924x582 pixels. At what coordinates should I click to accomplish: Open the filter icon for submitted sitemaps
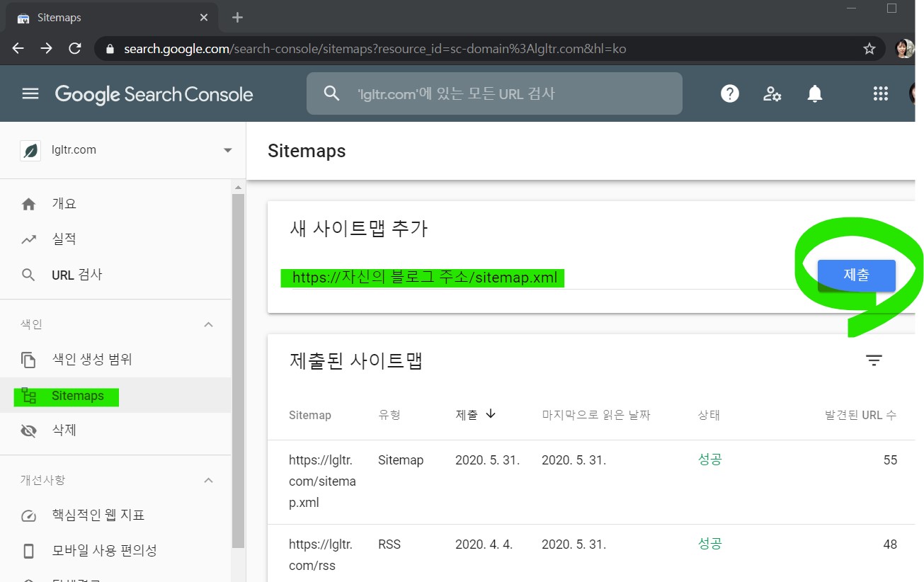874,360
